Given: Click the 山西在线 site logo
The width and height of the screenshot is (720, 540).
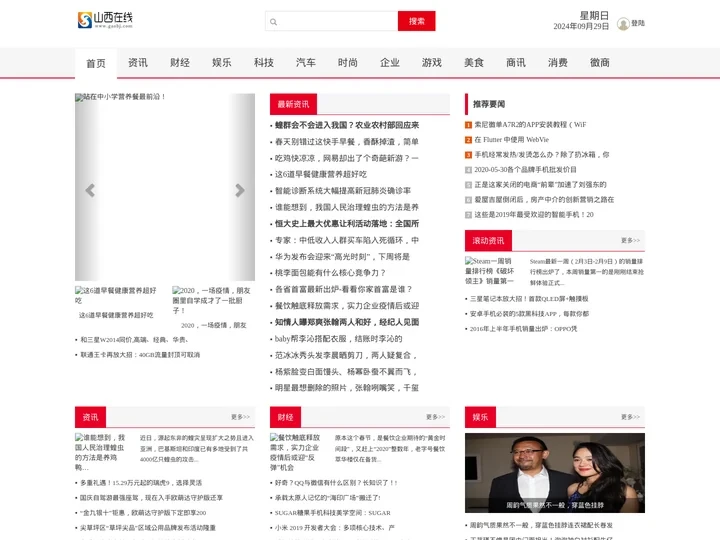Looking at the screenshot, I should [x=105, y=20].
